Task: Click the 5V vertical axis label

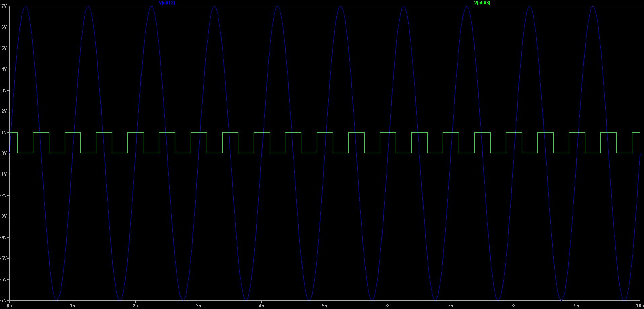Action: [4, 48]
